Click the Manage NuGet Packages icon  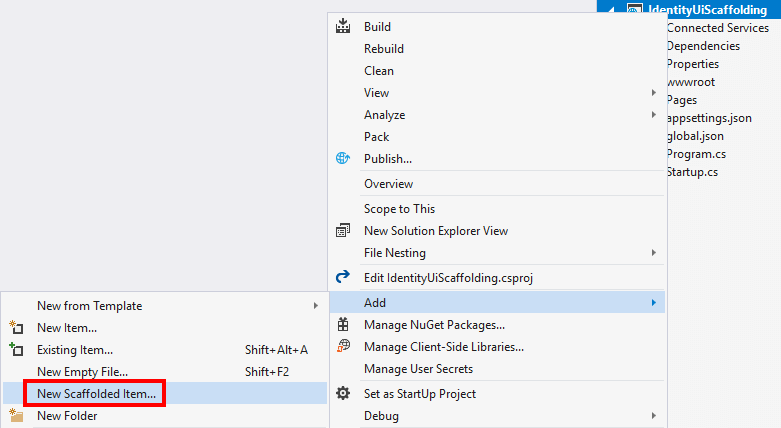point(343,325)
